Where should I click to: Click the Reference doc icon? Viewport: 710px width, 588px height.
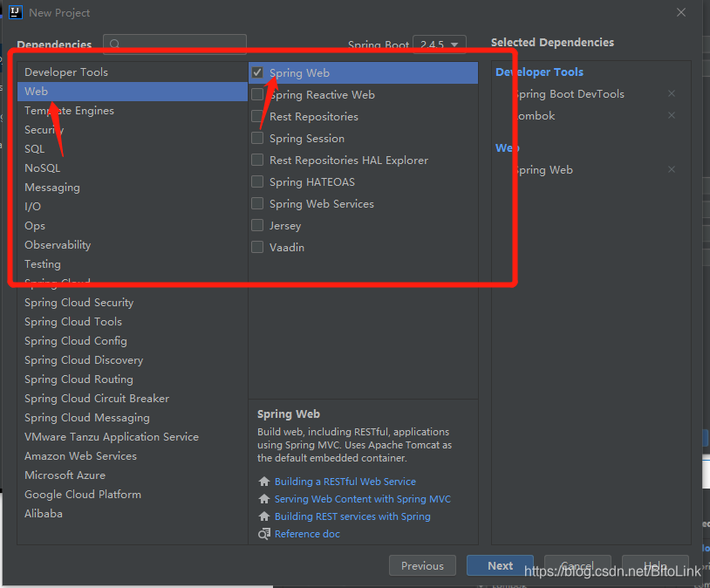(x=264, y=534)
